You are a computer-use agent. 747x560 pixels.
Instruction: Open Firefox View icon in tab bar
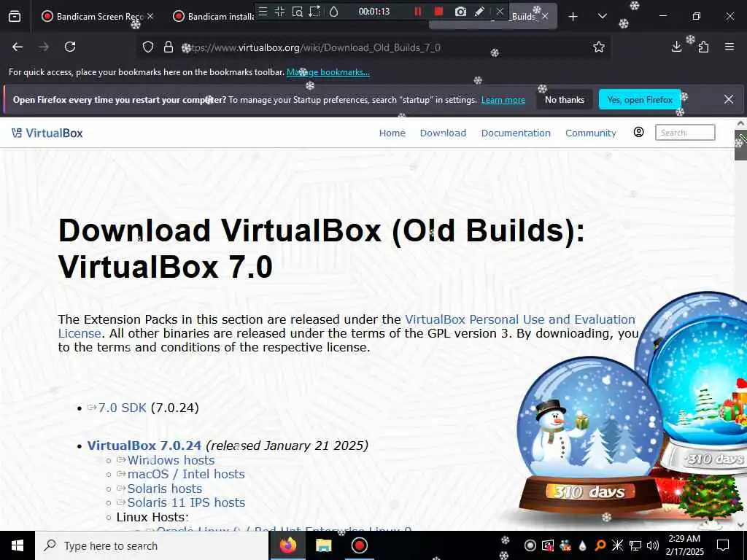[15, 16]
